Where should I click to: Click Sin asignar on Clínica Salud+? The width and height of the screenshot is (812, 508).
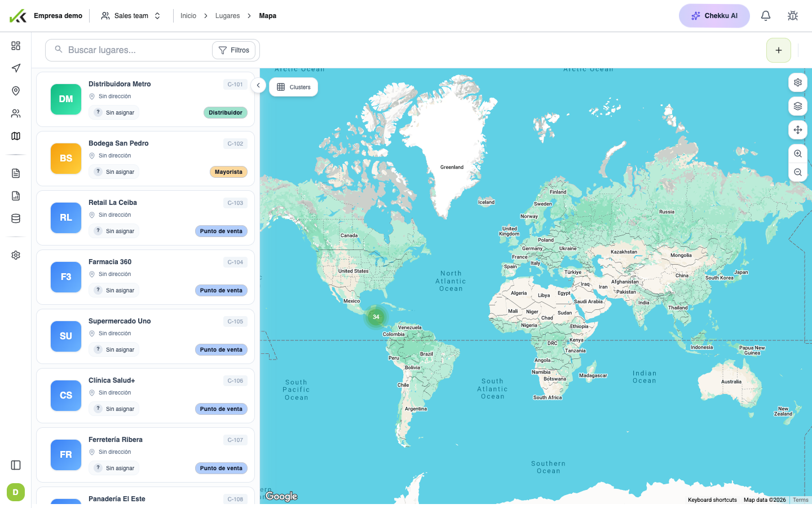point(114,409)
